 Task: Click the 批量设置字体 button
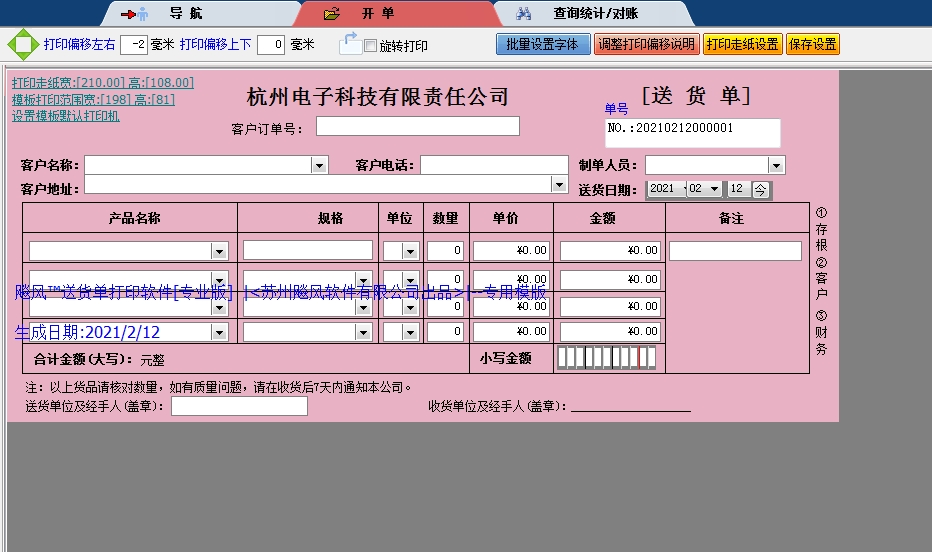tap(542, 45)
